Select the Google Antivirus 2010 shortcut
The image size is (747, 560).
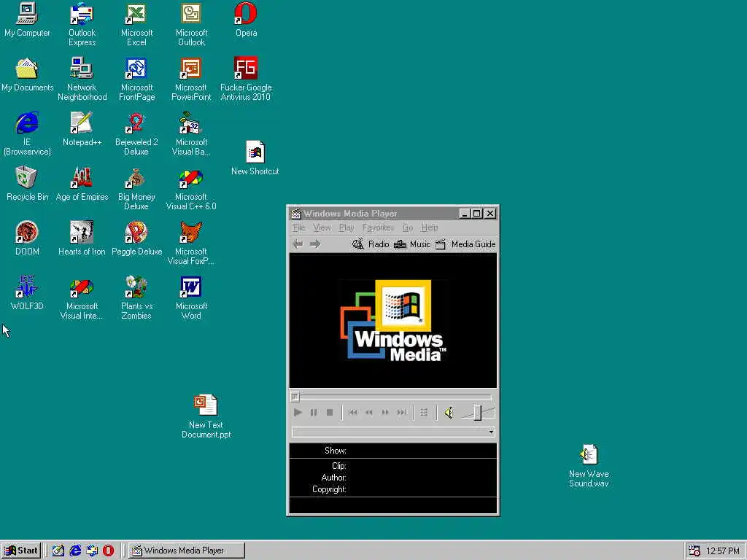246,79
